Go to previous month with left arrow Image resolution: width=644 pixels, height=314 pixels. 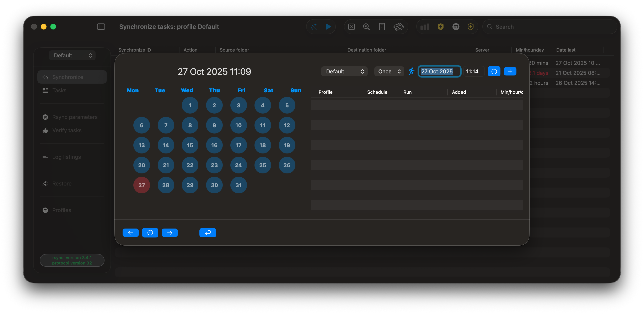[130, 233]
